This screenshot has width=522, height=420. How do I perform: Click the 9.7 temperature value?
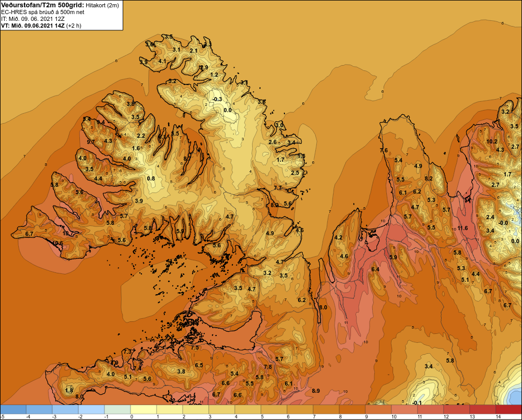90,142
